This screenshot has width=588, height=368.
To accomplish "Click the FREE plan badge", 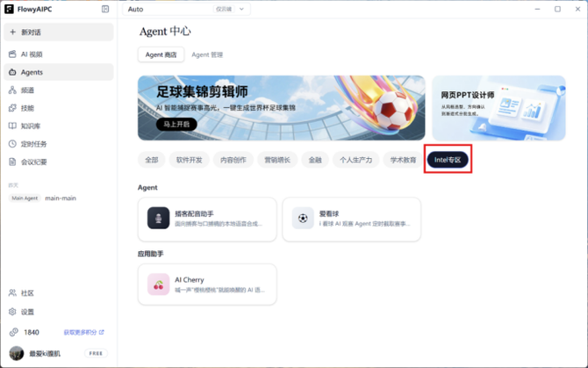I will point(96,353).
